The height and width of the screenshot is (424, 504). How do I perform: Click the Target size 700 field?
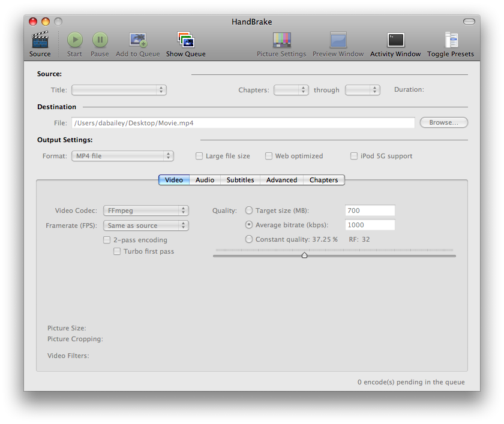click(370, 211)
